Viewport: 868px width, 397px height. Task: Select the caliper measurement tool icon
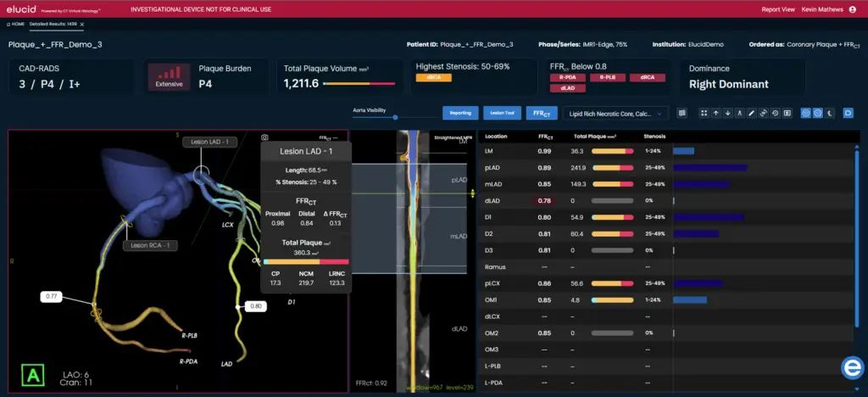739,113
